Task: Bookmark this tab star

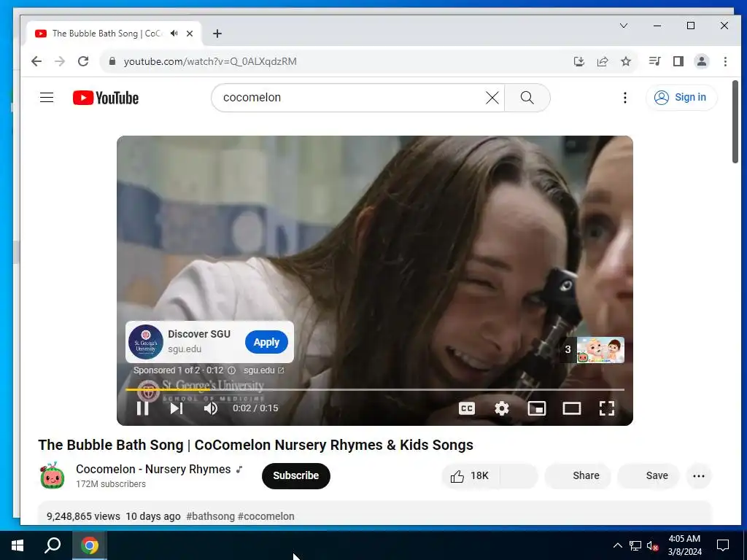Action: click(626, 61)
